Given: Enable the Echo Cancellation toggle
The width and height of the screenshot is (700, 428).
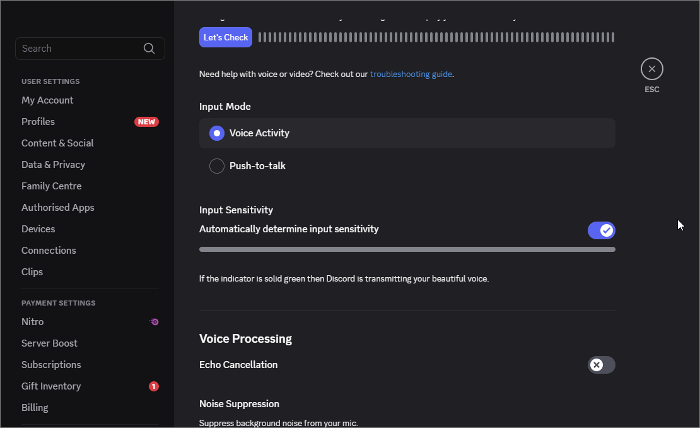Looking at the screenshot, I should click(x=601, y=365).
